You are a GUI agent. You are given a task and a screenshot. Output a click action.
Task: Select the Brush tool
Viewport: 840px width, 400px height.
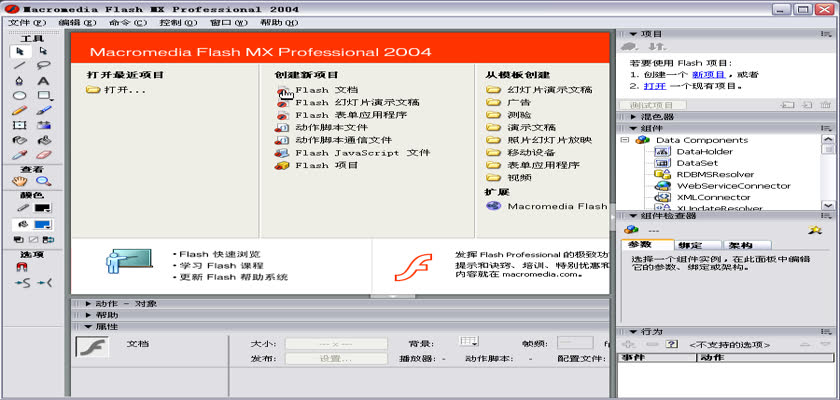click(x=43, y=110)
